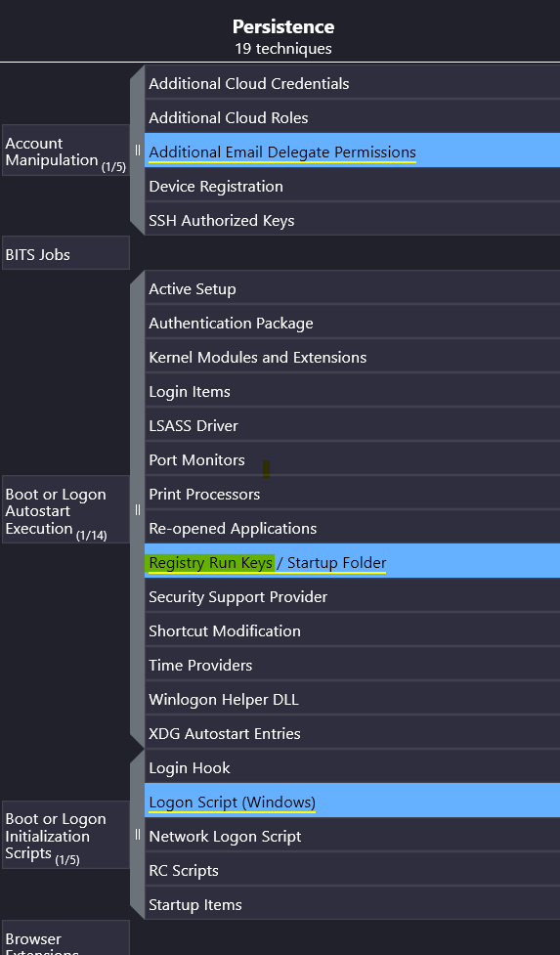Select the Account Manipulation technique
The image size is (560, 955).
65,151
